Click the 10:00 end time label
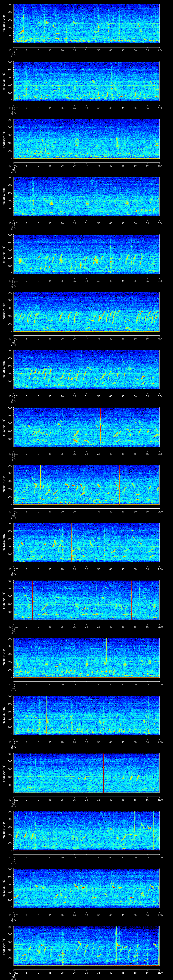The image size is (173, 980). click(x=159, y=511)
